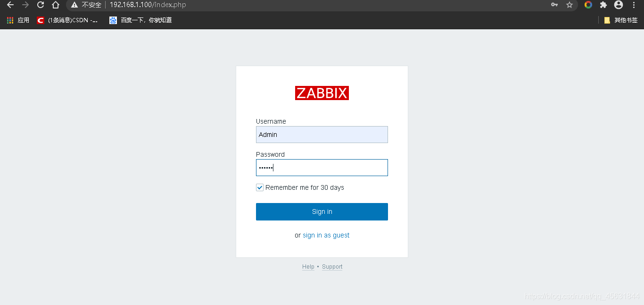Click the colorful circle extension icon
The width and height of the screenshot is (644, 305).
coord(588,5)
